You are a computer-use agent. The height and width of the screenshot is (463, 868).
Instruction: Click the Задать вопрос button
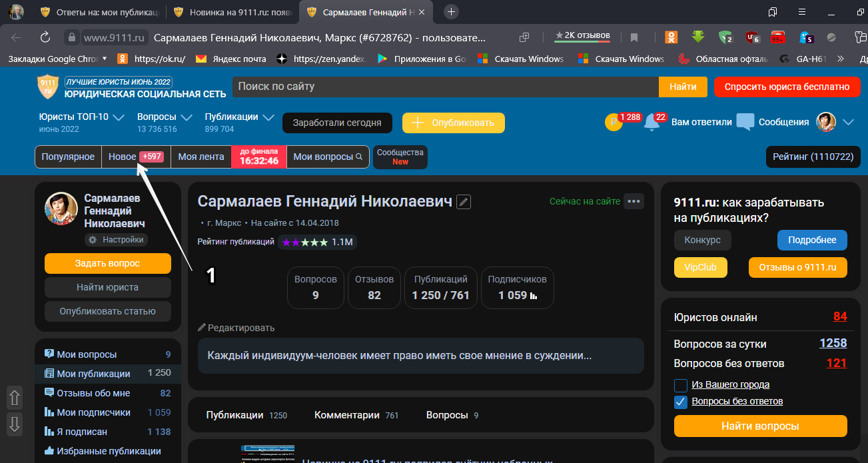(107, 264)
